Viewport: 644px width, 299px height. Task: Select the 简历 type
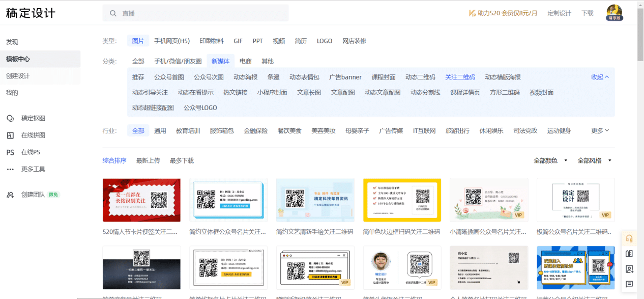[301, 41]
